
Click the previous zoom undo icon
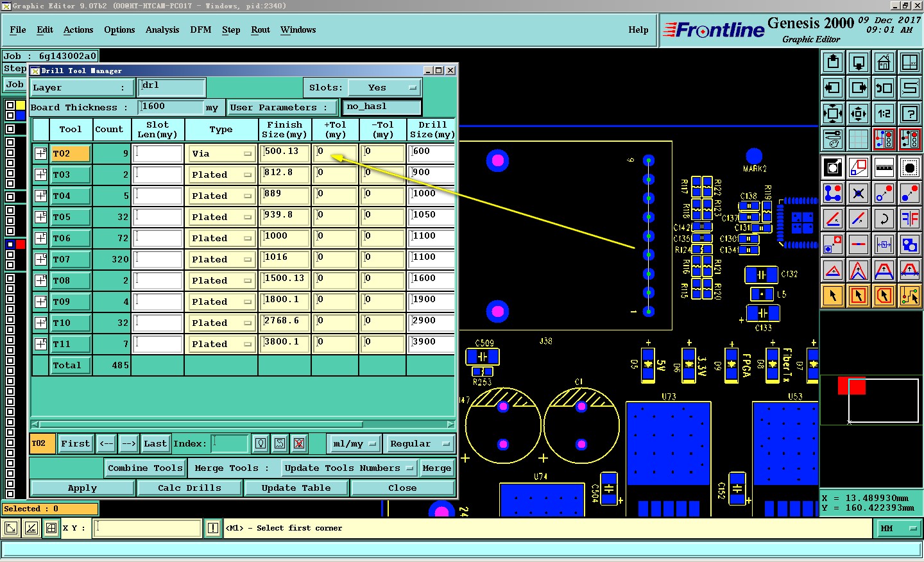[x=884, y=88]
